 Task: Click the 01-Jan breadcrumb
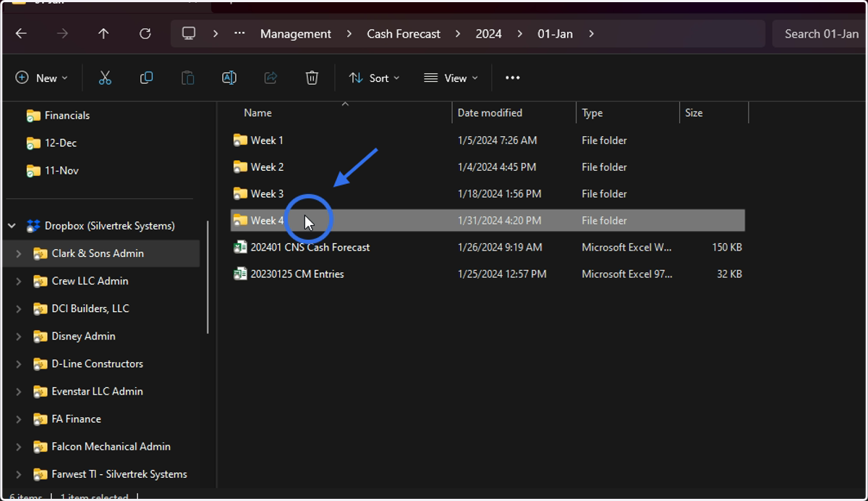[x=555, y=34]
